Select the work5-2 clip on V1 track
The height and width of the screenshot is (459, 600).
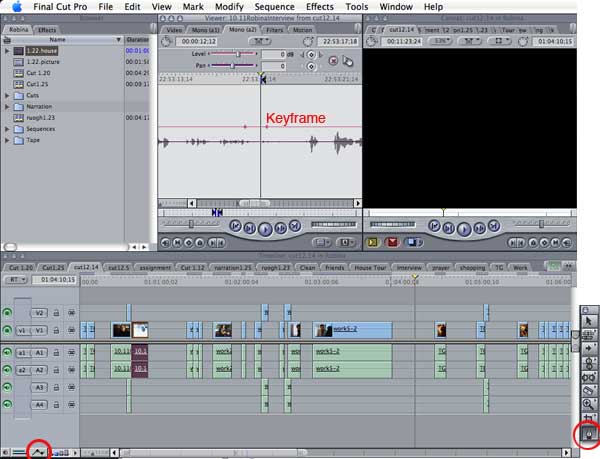pos(352,330)
